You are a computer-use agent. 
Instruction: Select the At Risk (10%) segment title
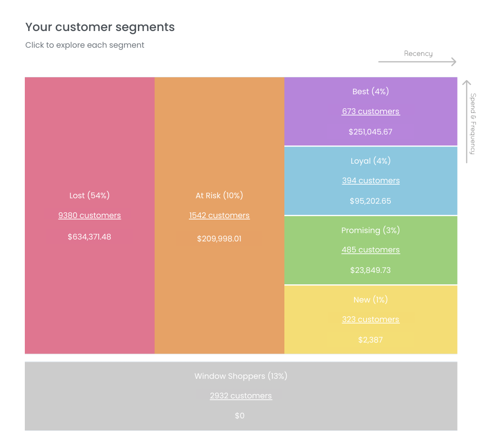pyautogui.click(x=219, y=196)
